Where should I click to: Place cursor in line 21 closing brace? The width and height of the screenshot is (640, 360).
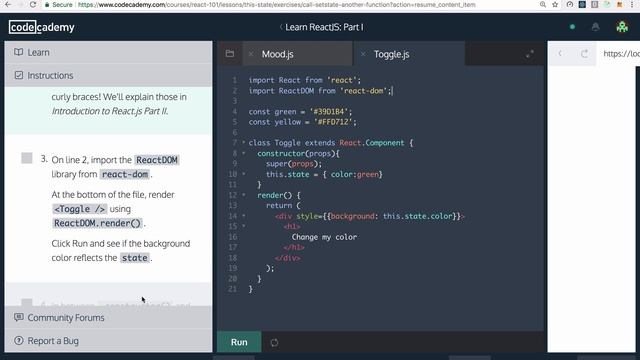point(251,289)
